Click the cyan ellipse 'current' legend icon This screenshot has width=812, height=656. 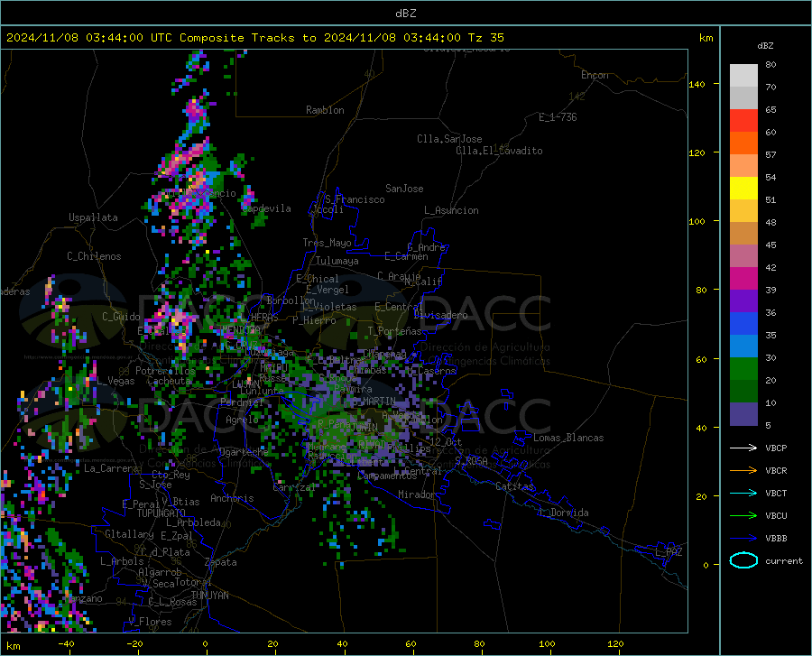point(743,560)
